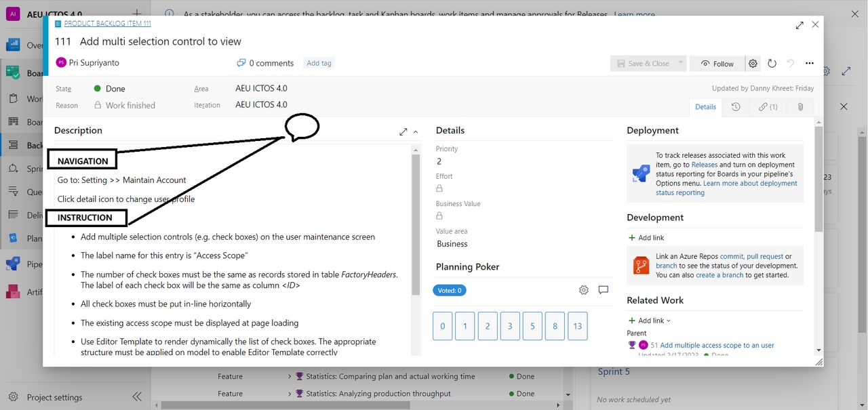The height and width of the screenshot is (410, 868).
Task: Switch to the Details tab
Action: (x=705, y=107)
